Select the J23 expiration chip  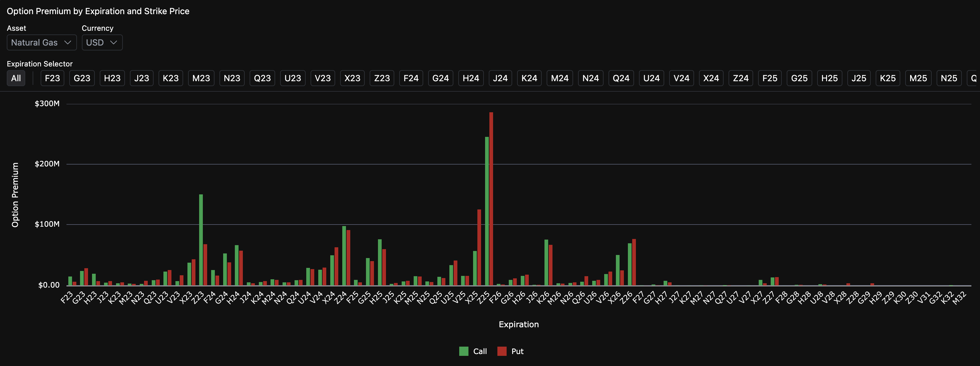click(142, 78)
